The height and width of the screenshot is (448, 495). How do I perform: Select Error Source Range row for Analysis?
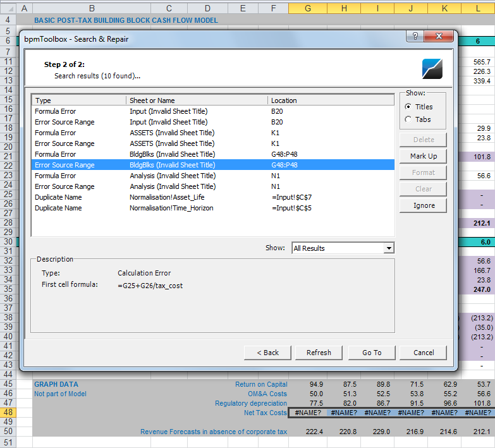click(213, 186)
